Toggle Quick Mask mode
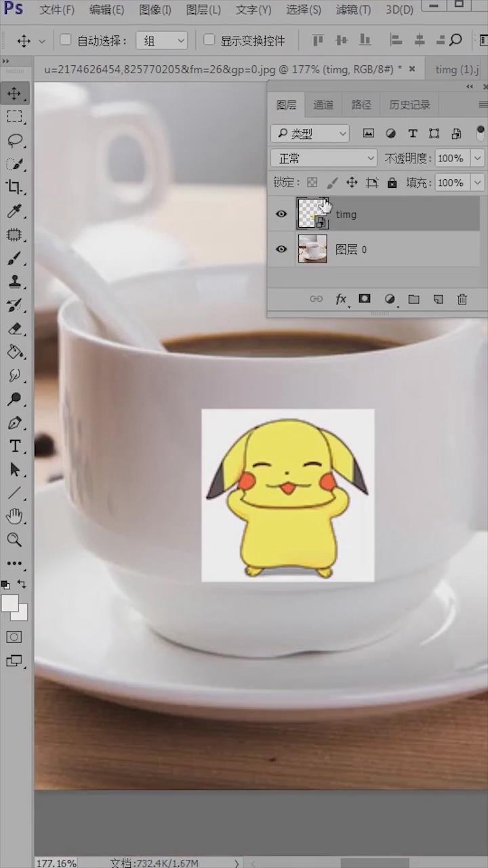 (14, 637)
